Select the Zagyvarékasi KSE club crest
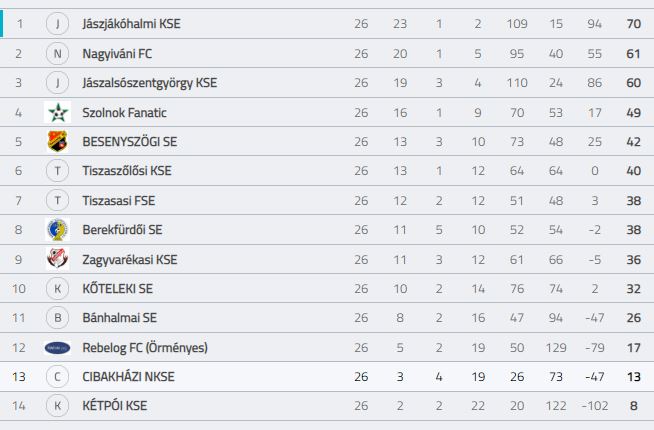 (58, 259)
